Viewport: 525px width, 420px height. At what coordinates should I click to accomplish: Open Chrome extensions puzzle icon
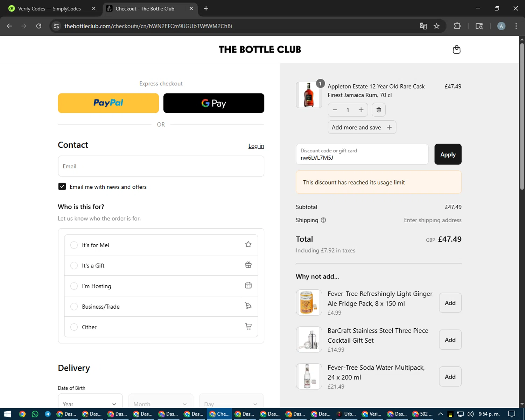457,26
